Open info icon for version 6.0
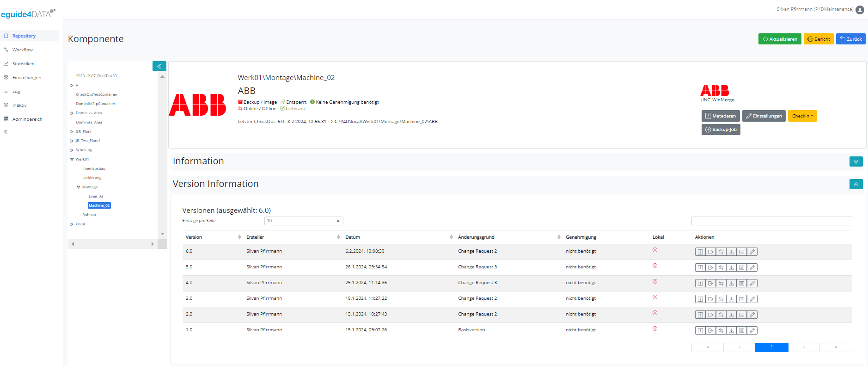 click(x=700, y=252)
